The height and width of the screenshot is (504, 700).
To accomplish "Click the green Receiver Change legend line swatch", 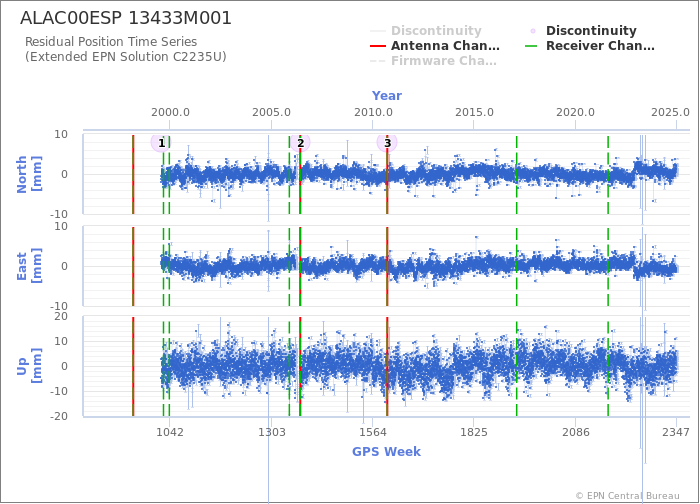I will 531,46.
